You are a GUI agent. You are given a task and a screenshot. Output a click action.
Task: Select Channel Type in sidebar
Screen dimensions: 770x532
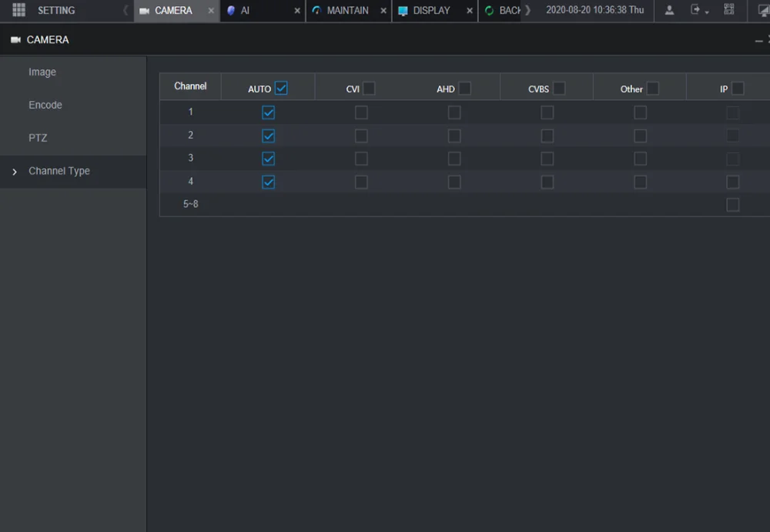click(72, 172)
